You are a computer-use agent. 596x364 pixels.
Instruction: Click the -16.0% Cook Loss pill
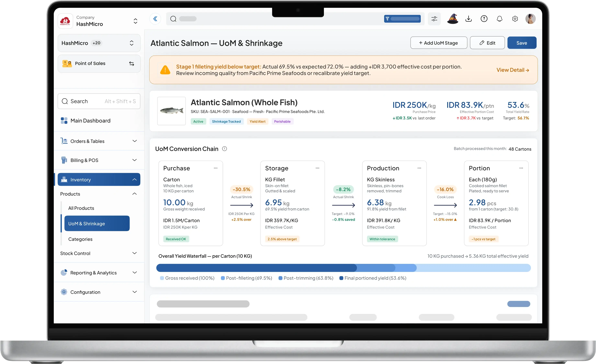(x=445, y=189)
